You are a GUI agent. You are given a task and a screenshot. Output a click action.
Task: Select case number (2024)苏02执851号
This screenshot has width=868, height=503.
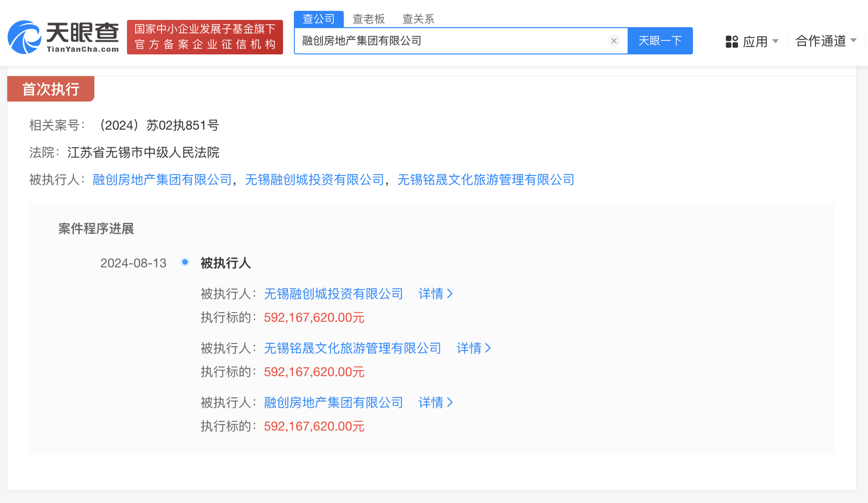point(158,125)
